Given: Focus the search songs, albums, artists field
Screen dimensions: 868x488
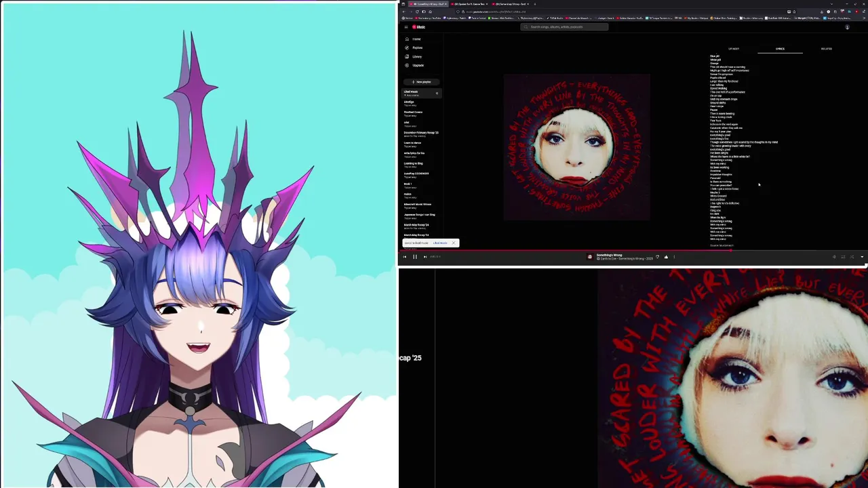Looking at the screenshot, I should coord(565,27).
